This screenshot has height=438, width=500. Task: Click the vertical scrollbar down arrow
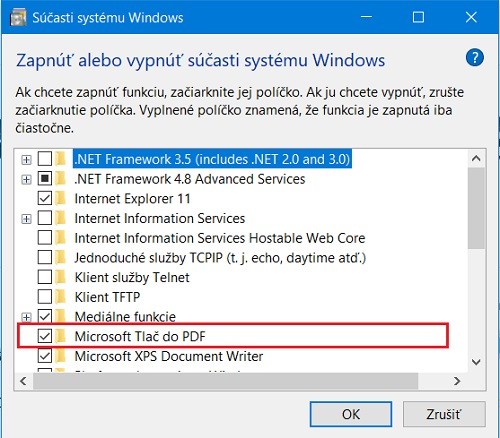coord(476,362)
